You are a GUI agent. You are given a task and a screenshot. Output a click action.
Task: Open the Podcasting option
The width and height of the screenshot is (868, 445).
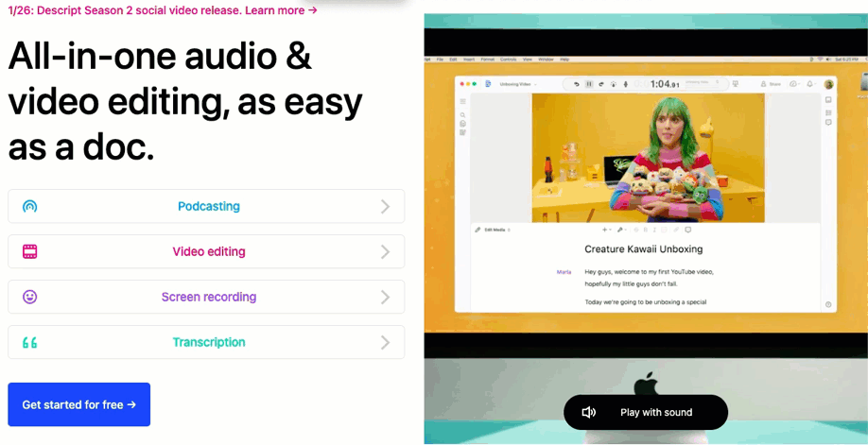click(x=206, y=207)
